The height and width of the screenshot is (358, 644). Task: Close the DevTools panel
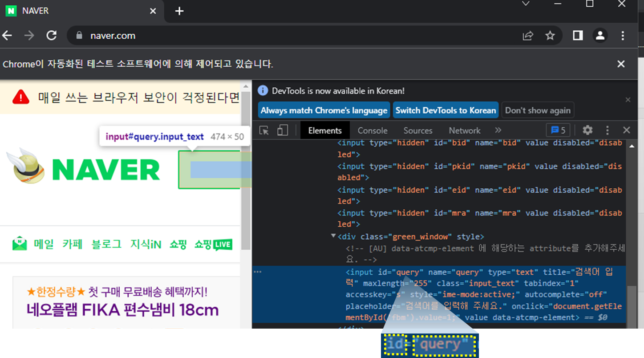[627, 130]
